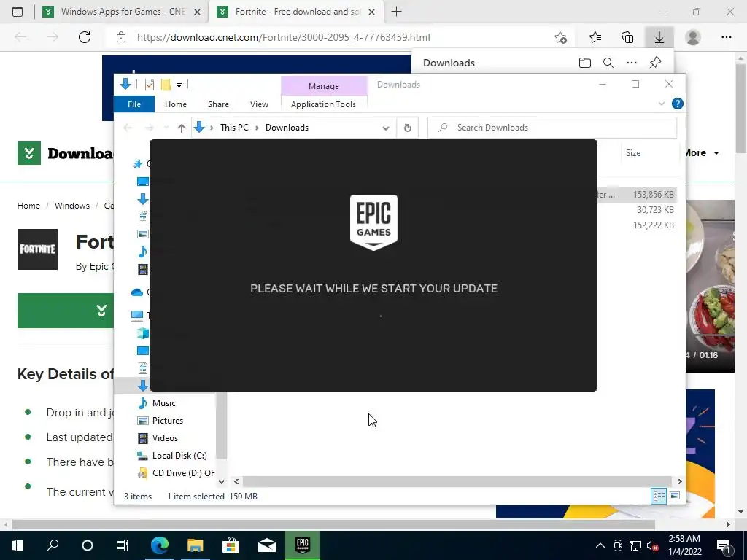Open the Home ribbon tab

point(176,104)
